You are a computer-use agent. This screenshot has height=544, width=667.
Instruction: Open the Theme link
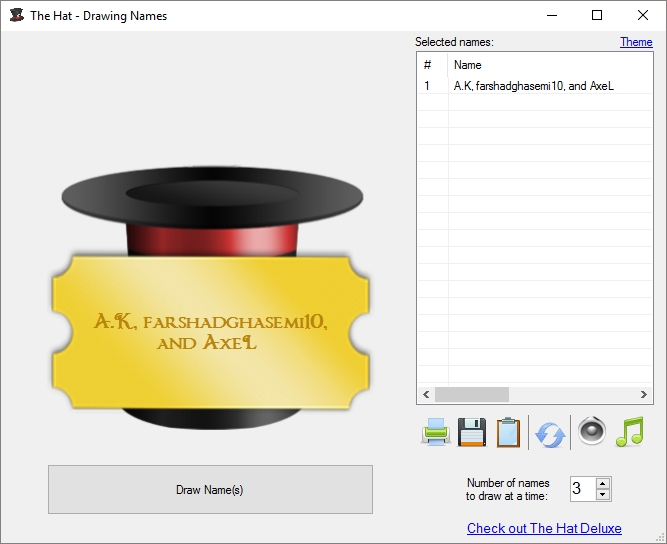(x=636, y=42)
